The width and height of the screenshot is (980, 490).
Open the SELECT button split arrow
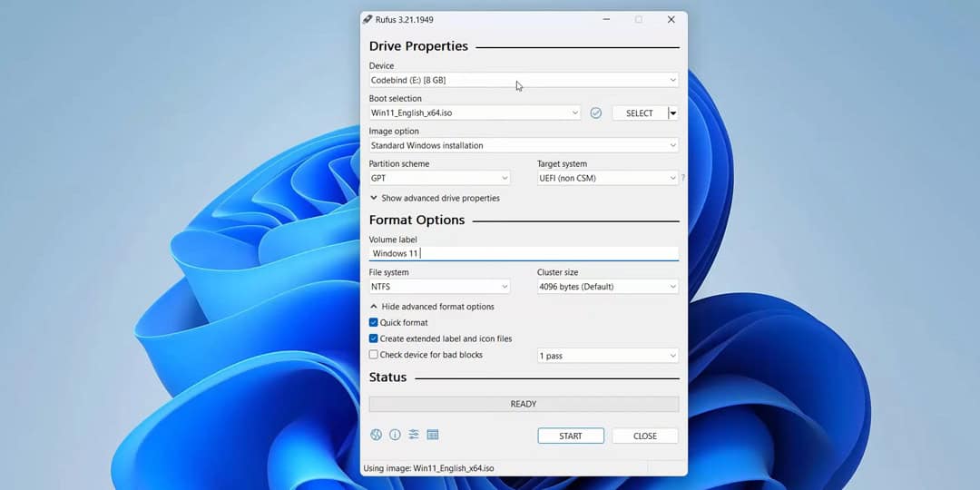coord(673,113)
